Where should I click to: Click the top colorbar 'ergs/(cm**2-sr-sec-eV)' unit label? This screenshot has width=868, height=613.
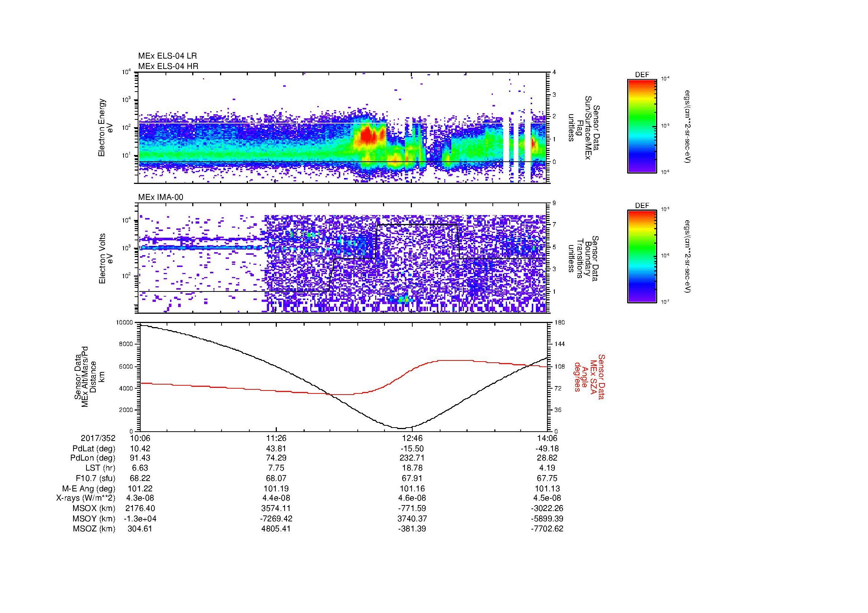pyautogui.click(x=688, y=126)
